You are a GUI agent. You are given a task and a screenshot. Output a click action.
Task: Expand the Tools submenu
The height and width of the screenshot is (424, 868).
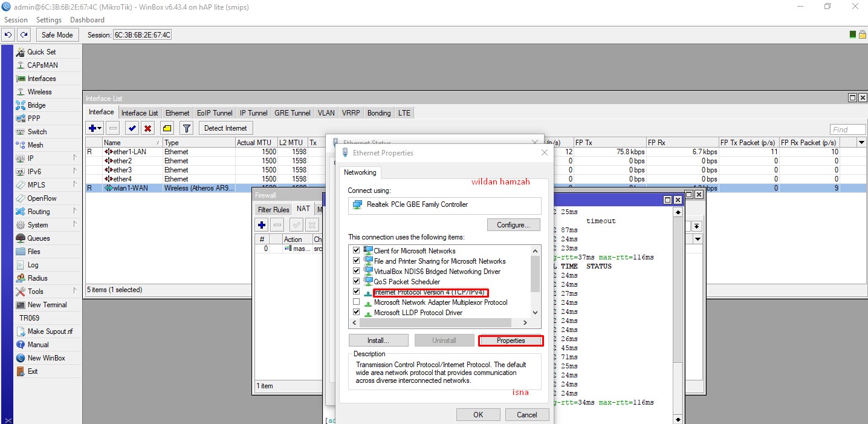tap(75, 292)
